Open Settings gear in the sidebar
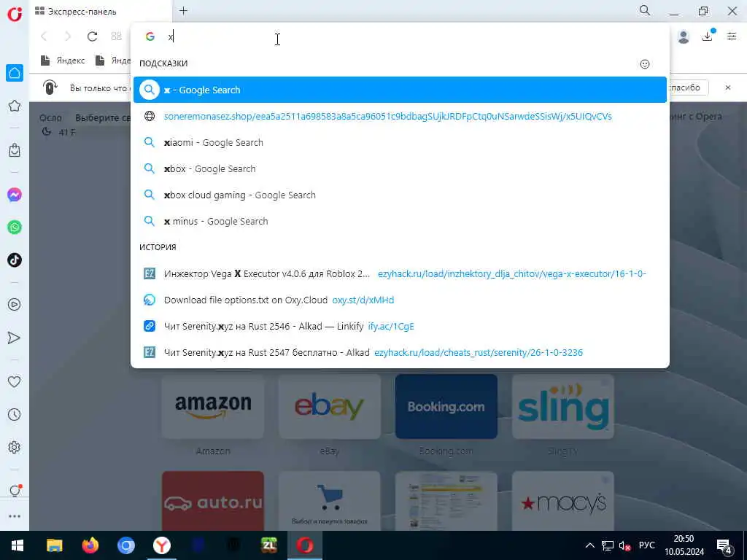Screen dimensions: 747x560 click(15, 447)
